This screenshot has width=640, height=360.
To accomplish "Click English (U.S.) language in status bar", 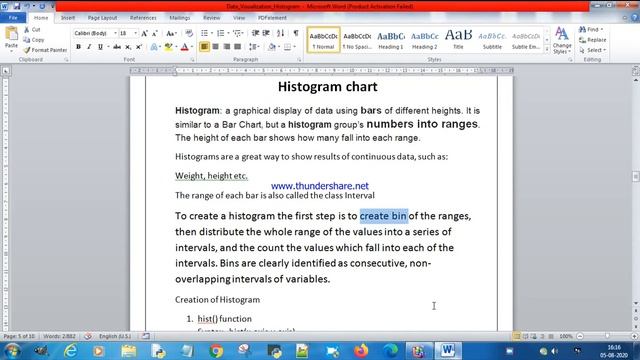I will click(115, 336).
